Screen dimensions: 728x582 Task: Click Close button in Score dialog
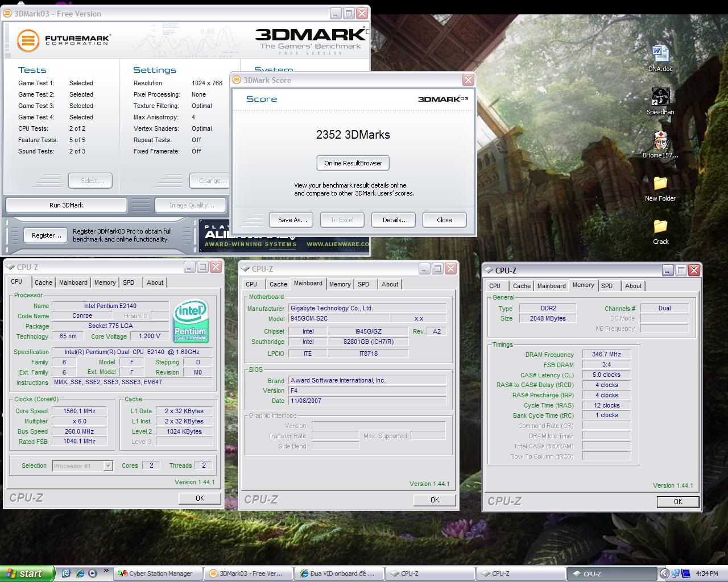click(445, 220)
